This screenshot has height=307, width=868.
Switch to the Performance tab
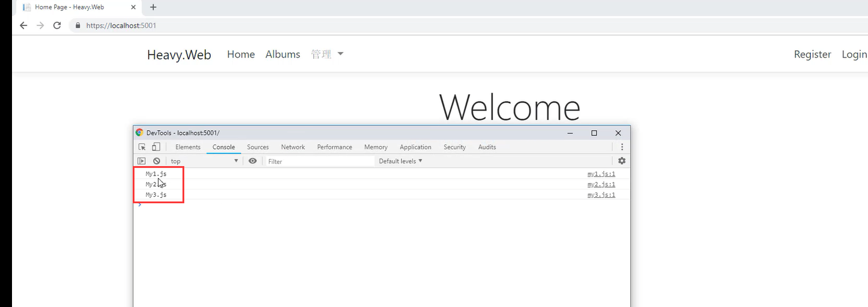pyautogui.click(x=335, y=147)
